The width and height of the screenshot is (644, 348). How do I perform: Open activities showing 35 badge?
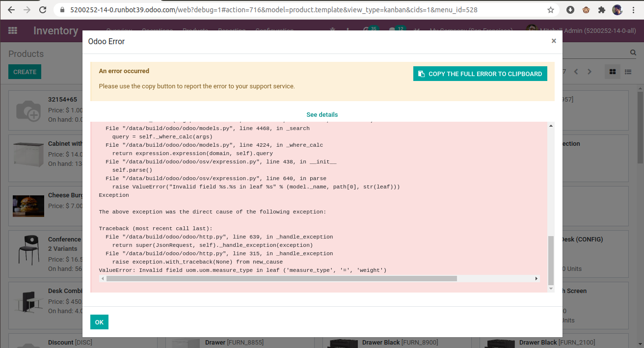371,30
